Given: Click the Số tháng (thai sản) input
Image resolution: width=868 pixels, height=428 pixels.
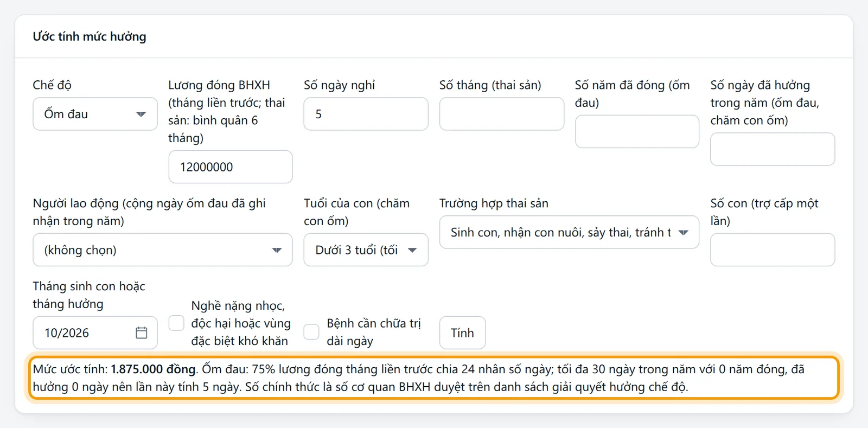Looking at the screenshot, I should [502, 114].
